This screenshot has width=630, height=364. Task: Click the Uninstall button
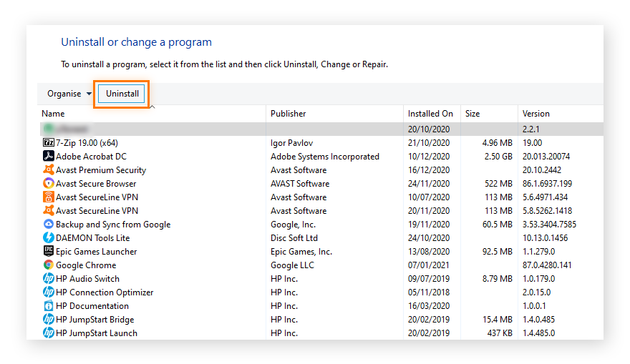122,94
